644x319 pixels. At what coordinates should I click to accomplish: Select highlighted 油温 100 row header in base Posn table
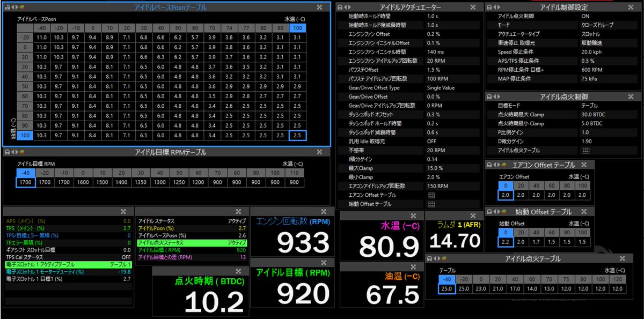[x=25, y=135]
